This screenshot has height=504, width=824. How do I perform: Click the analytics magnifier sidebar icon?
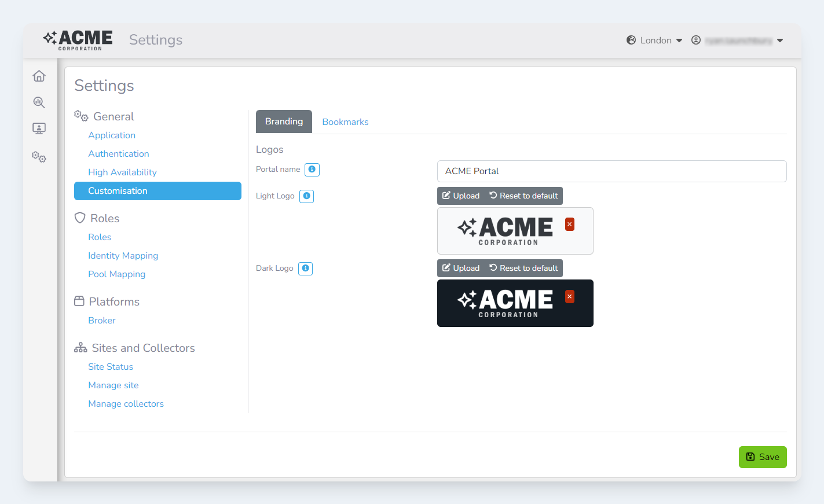pos(39,102)
